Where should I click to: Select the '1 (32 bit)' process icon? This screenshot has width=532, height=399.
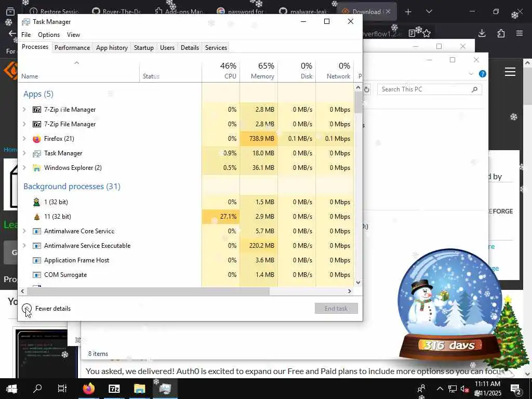click(37, 202)
